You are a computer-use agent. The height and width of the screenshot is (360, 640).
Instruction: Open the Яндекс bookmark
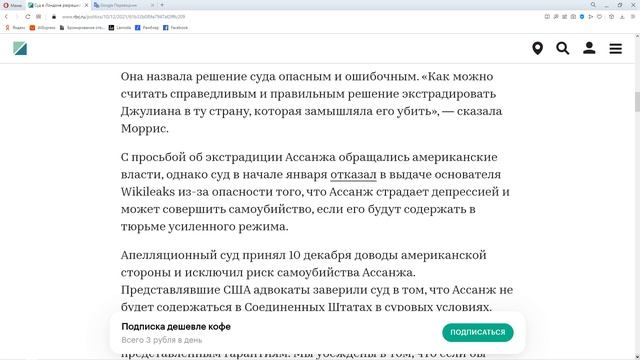pyautogui.click(x=15, y=28)
